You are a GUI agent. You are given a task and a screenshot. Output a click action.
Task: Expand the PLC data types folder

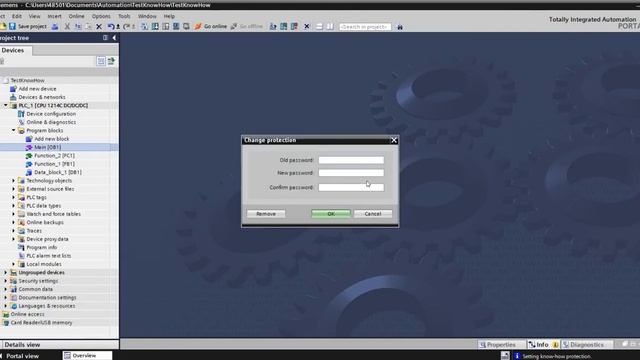[x=13, y=206]
